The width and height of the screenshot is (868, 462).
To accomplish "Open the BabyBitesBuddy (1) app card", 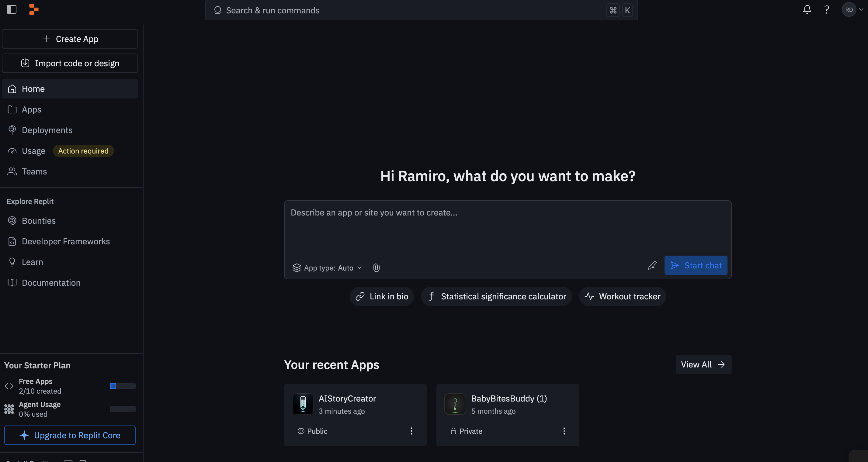I will pyautogui.click(x=508, y=415).
